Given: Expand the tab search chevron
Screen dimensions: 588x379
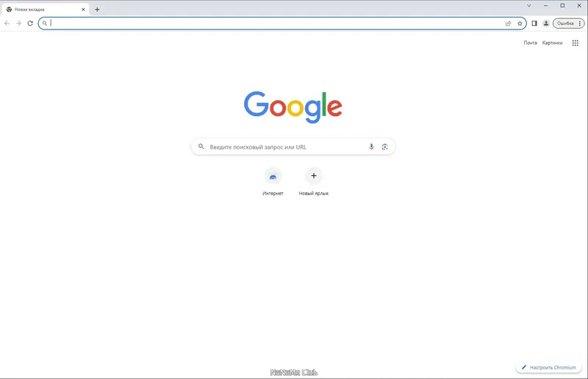Looking at the screenshot, I should point(528,6).
